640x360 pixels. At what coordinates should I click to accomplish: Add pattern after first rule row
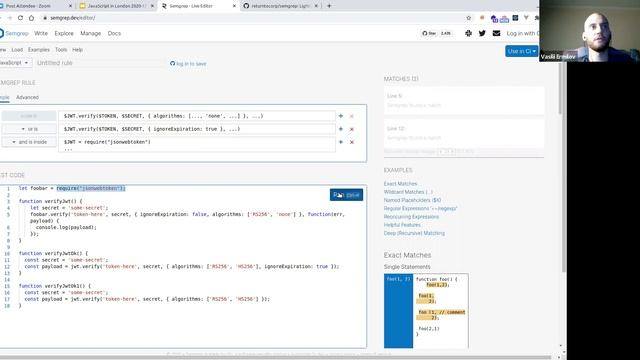pyautogui.click(x=341, y=116)
